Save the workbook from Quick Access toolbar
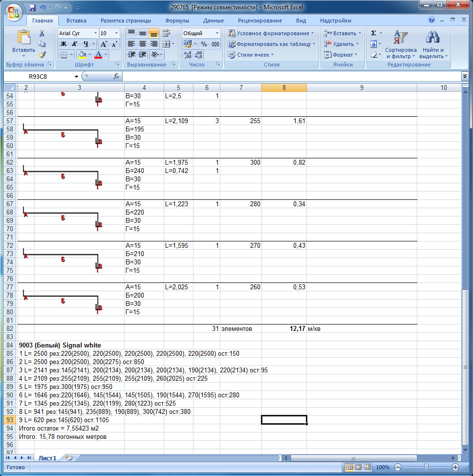The image size is (473, 476). [32, 8]
